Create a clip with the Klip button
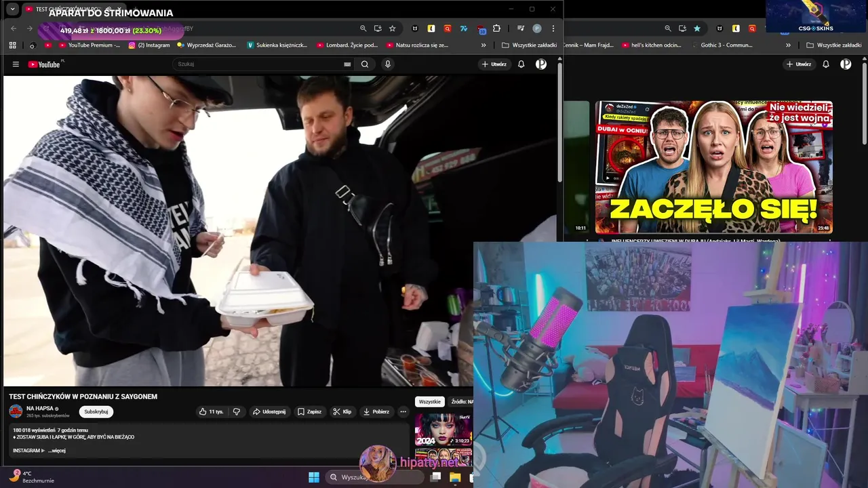This screenshot has height=488, width=868. [x=342, y=411]
